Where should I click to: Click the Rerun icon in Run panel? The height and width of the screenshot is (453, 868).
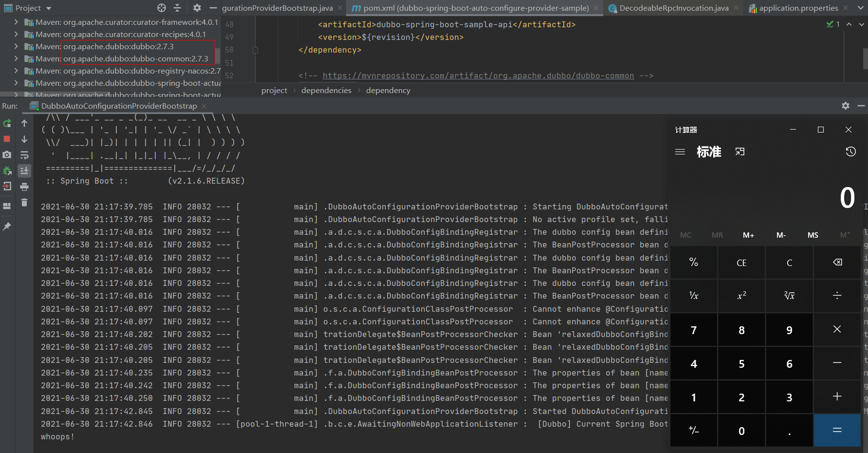7,124
